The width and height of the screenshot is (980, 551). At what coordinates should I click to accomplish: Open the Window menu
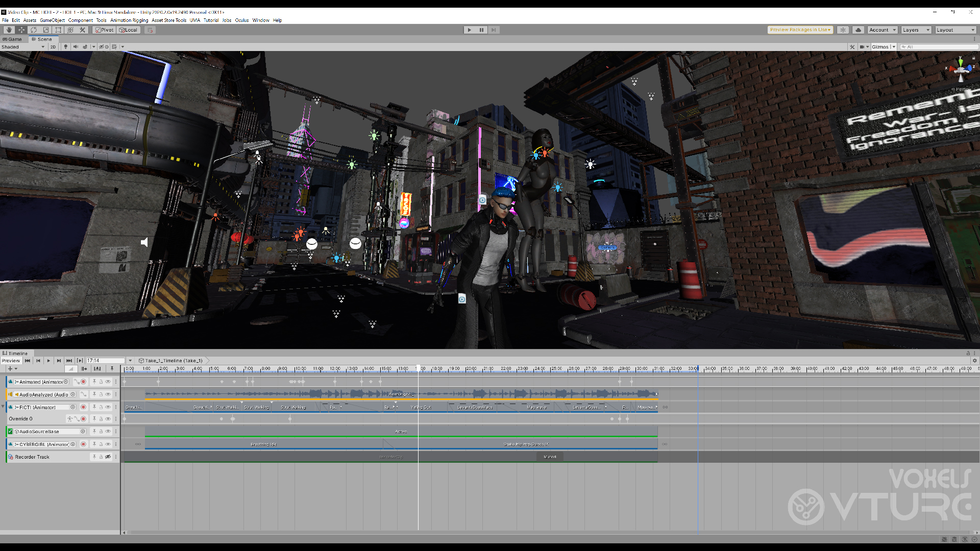pyautogui.click(x=261, y=20)
